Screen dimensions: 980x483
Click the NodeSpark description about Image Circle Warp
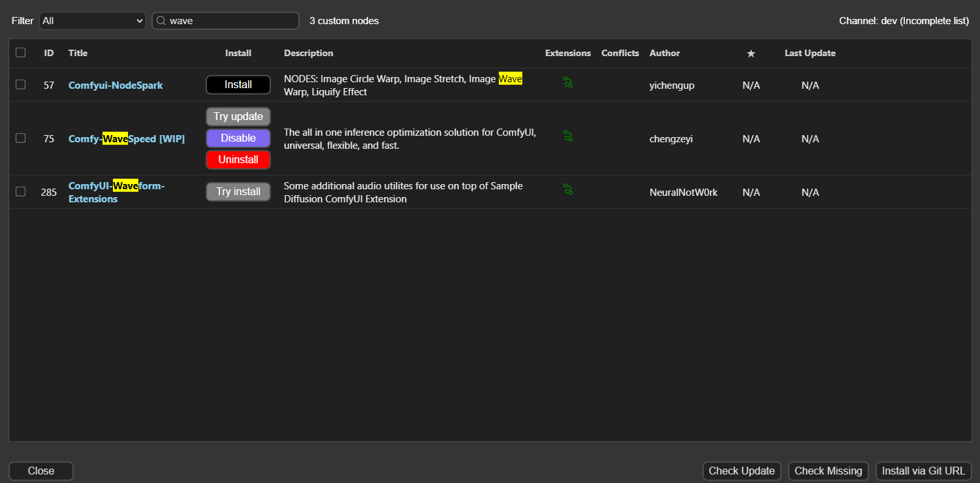(403, 86)
